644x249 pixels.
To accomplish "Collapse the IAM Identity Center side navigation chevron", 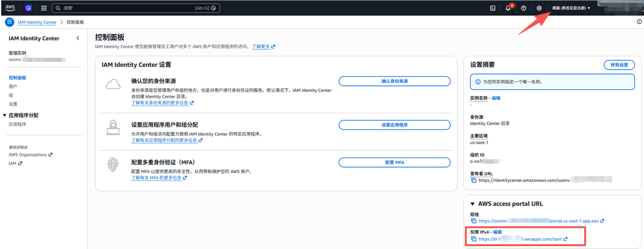I will coord(78,38).
